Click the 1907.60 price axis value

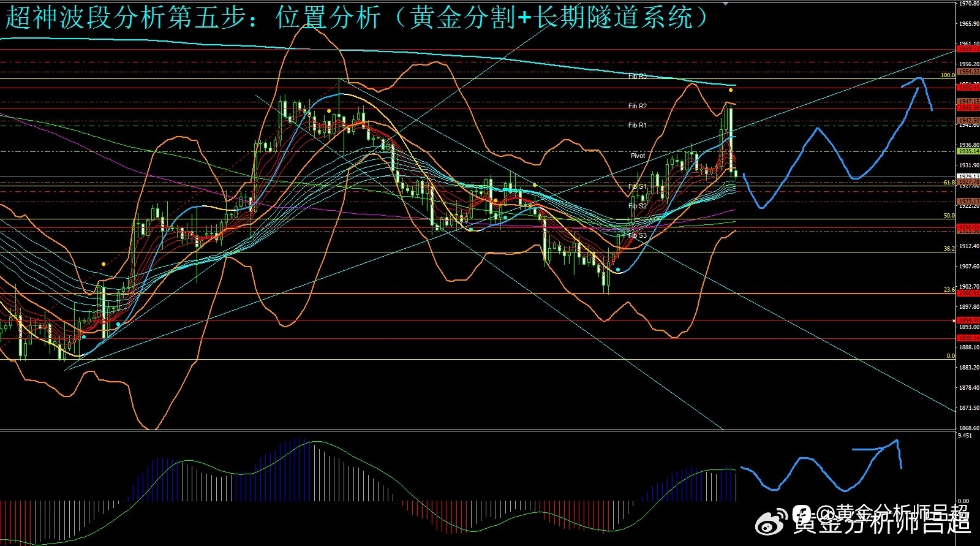[x=969, y=267]
